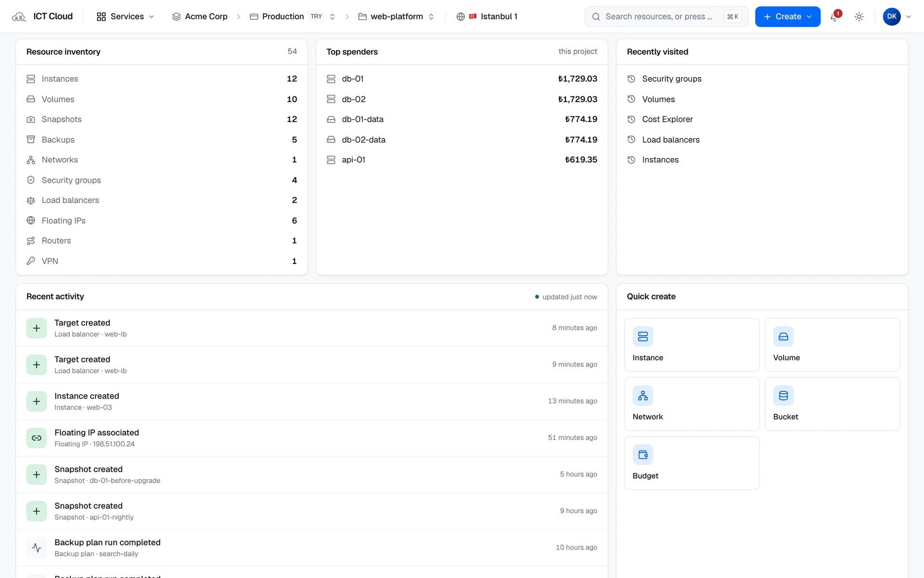Click the activity icon beside Backup plan run completed
This screenshot has height=578, width=924.
[x=37, y=548]
